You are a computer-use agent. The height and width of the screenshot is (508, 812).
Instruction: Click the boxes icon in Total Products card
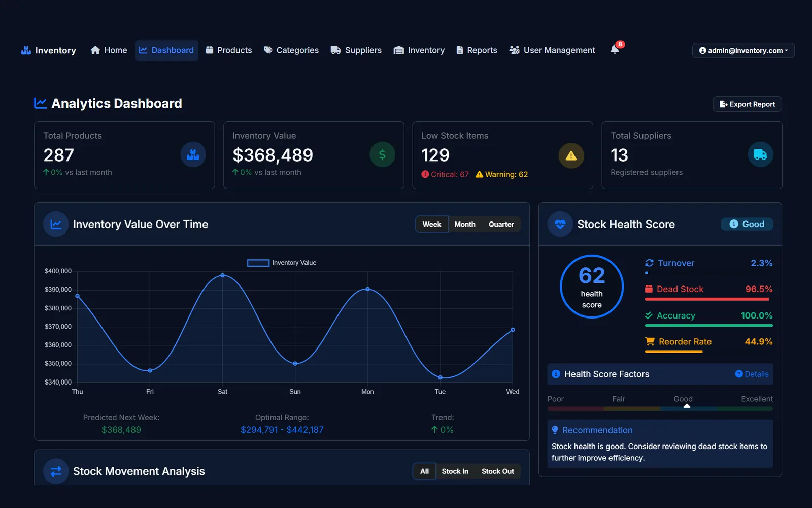tap(193, 154)
